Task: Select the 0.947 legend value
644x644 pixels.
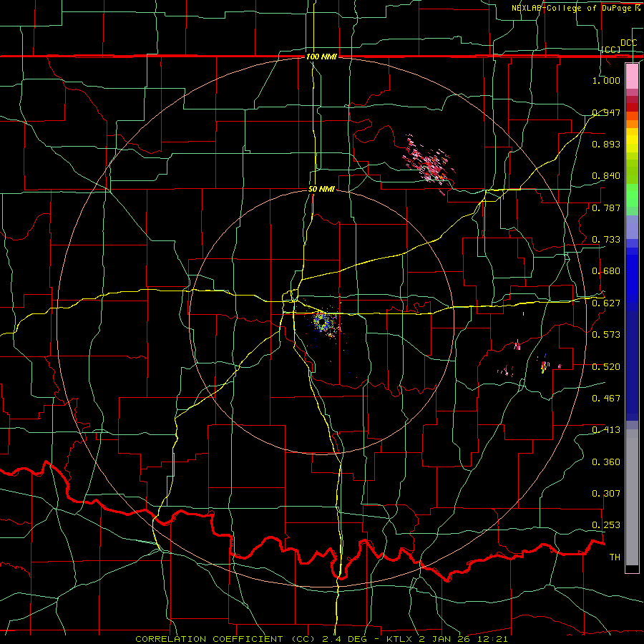Action: click(606, 112)
